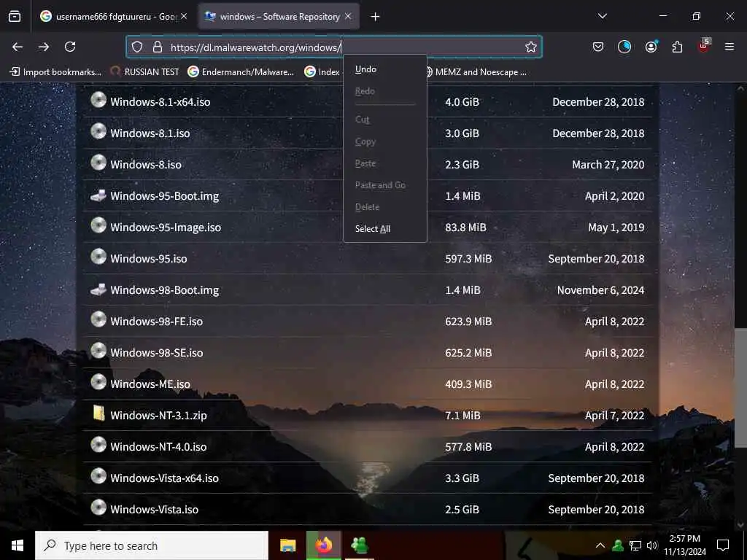Open the MEMZ and Noescape bookmark
747x560 pixels.
click(x=476, y=72)
